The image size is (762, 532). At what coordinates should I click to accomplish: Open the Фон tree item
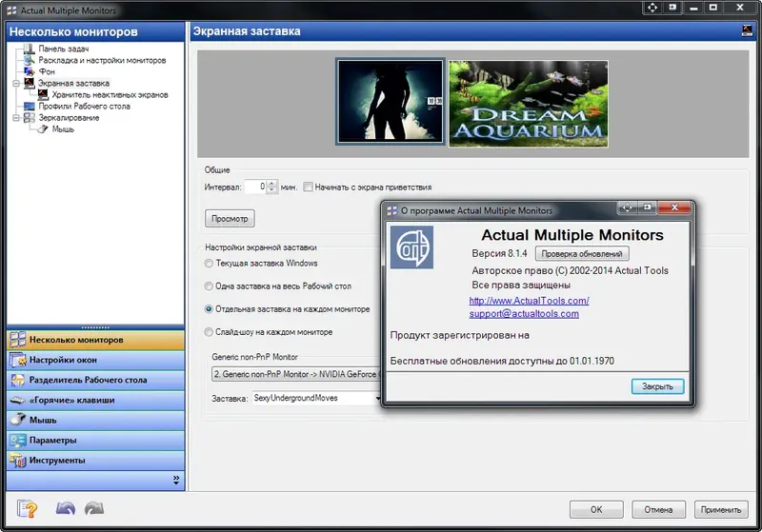pos(47,71)
